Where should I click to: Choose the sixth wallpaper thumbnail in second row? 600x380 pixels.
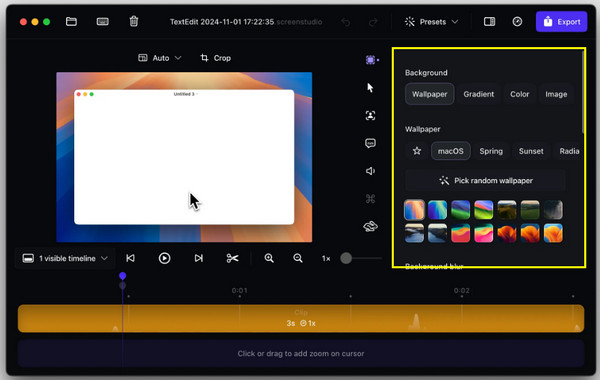point(530,233)
